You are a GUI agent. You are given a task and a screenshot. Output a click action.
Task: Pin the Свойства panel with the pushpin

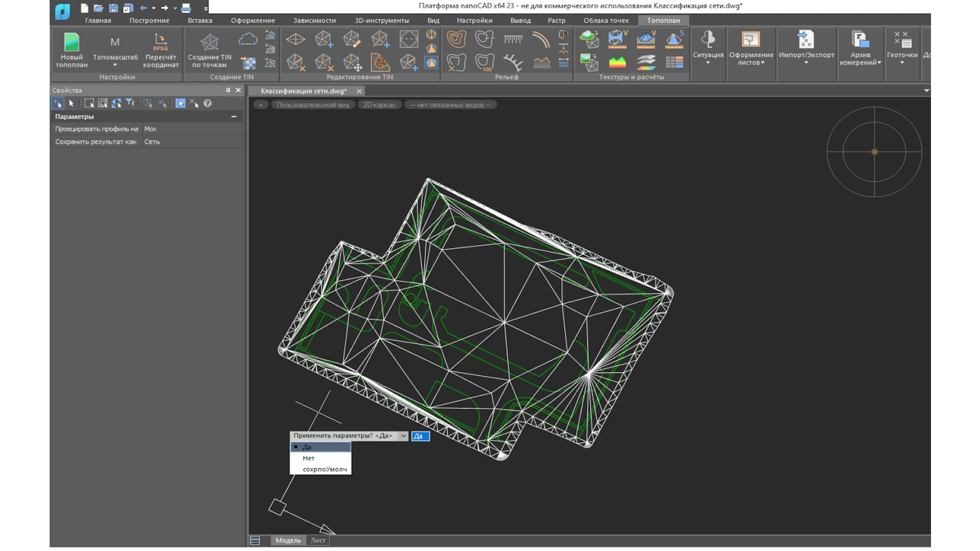[x=228, y=90]
